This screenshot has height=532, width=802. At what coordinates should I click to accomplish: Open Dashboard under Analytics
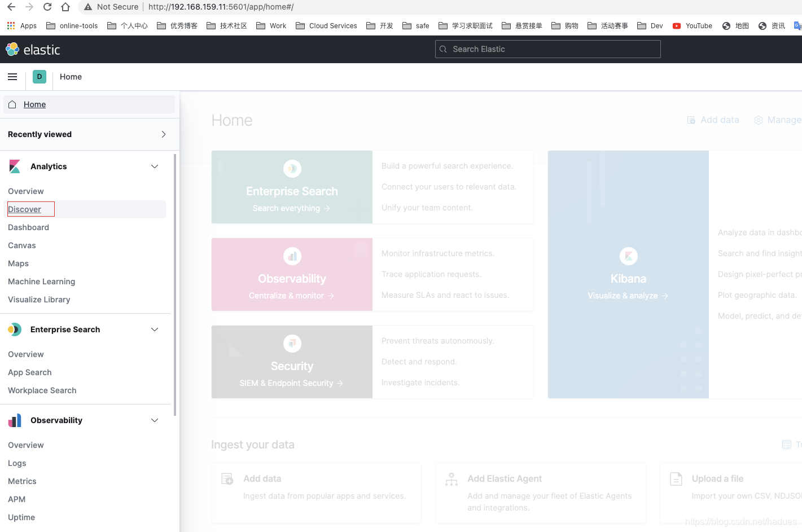pos(28,227)
